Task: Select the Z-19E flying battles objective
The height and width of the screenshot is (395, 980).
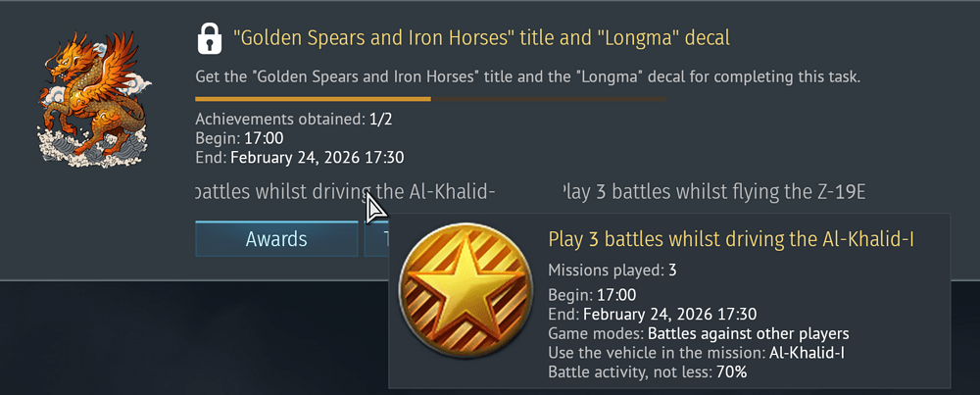Action: 713,191
